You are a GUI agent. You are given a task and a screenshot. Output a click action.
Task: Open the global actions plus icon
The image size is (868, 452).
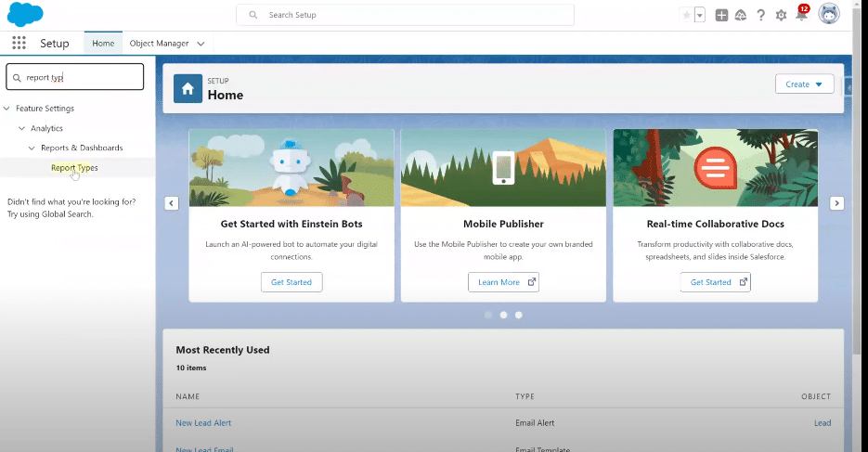pos(721,16)
